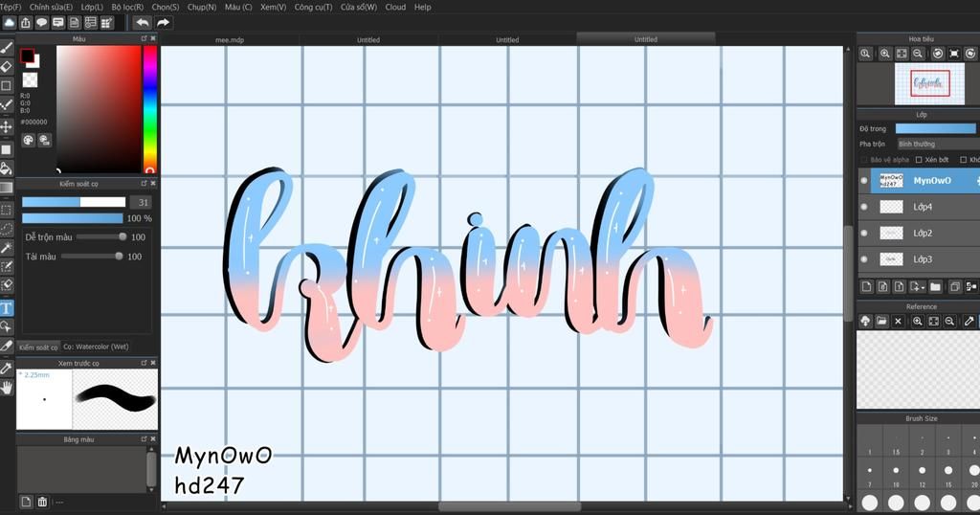Click the Undo arrow in the toolbar
This screenshot has width=980, height=515.
[144, 23]
